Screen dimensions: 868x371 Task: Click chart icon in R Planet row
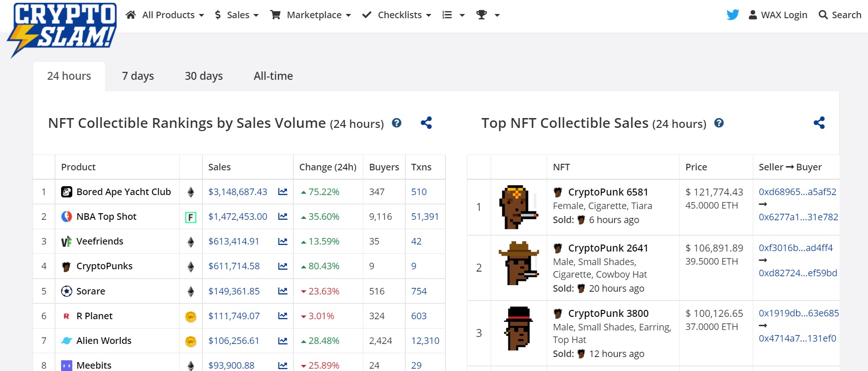pos(283,316)
